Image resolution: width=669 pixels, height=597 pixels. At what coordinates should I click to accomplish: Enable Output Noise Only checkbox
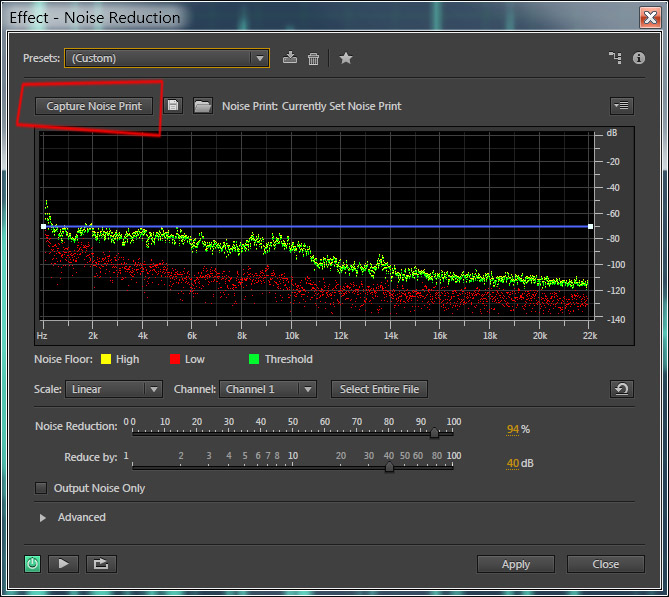(x=41, y=488)
